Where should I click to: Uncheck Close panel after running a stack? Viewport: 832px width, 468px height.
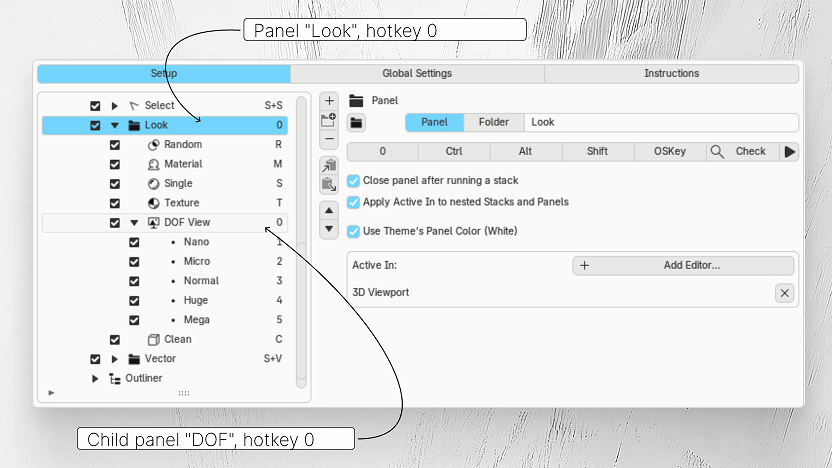353,181
